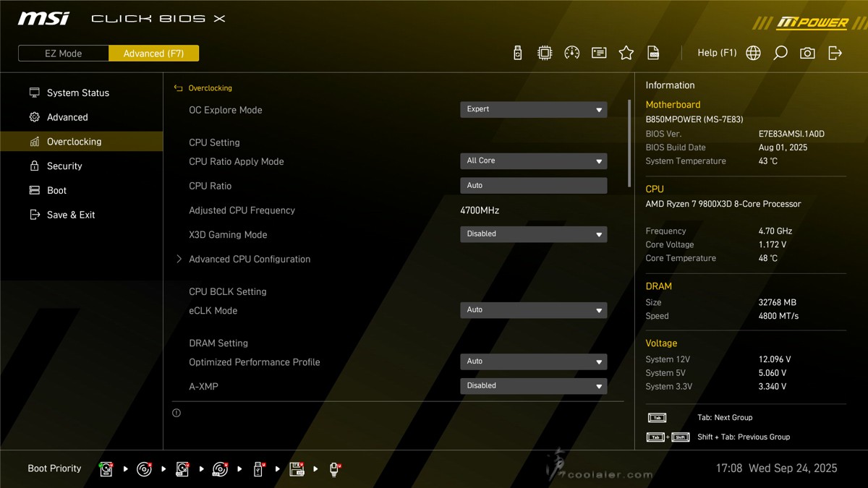Viewport: 868px width, 488px height.
Task: Click the Shift + Tab: Previous Group hint
Action: pos(744,437)
